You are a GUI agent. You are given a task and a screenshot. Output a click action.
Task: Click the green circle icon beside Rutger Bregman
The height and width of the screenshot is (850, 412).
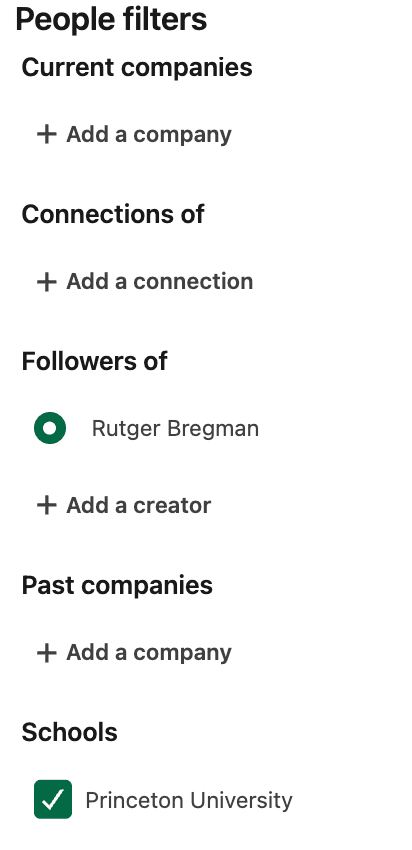pos(50,428)
